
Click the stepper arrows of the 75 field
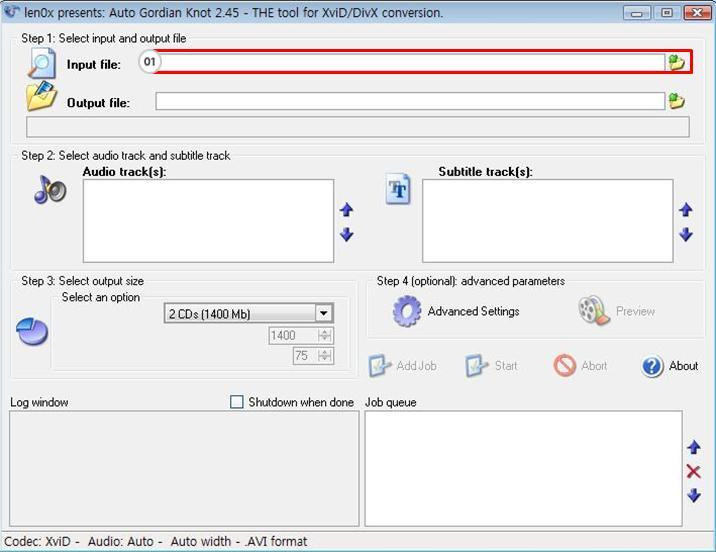(x=325, y=356)
